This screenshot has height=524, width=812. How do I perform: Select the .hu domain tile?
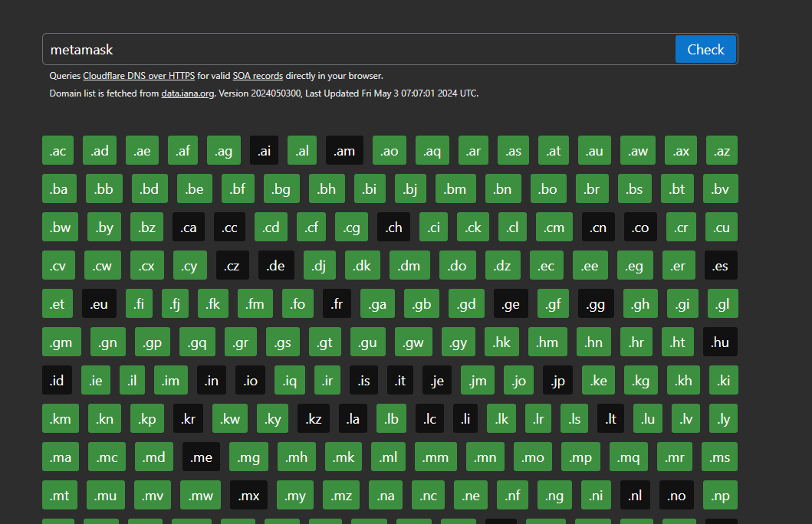coord(720,342)
